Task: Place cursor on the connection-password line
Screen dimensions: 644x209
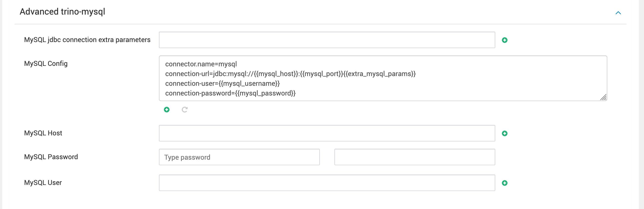Action: click(x=230, y=93)
